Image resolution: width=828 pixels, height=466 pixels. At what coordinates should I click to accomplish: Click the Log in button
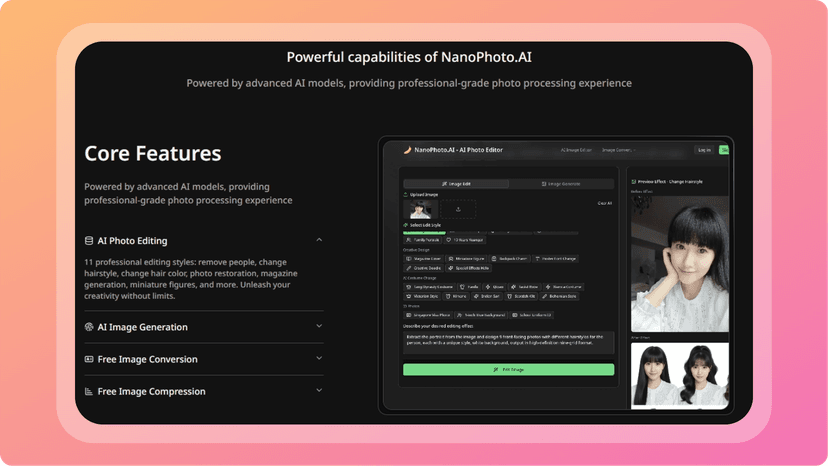[704, 150]
